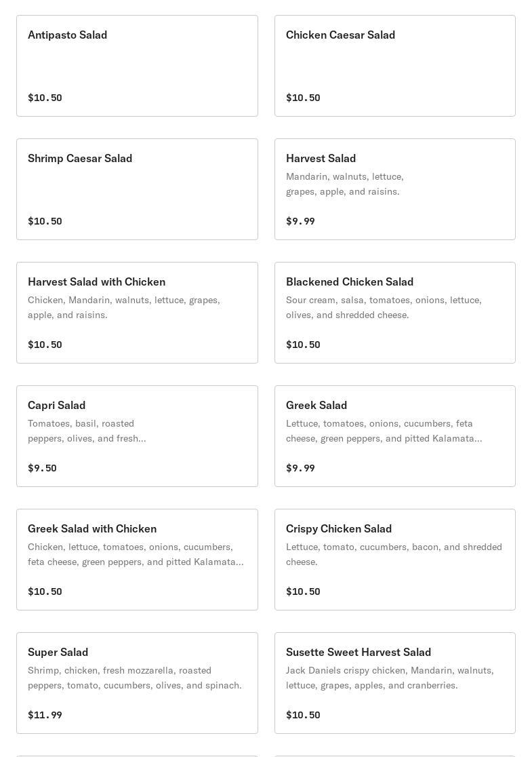532x757 pixels.
Task: Open the Antipasto Salad menu item
Action: (137, 66)
